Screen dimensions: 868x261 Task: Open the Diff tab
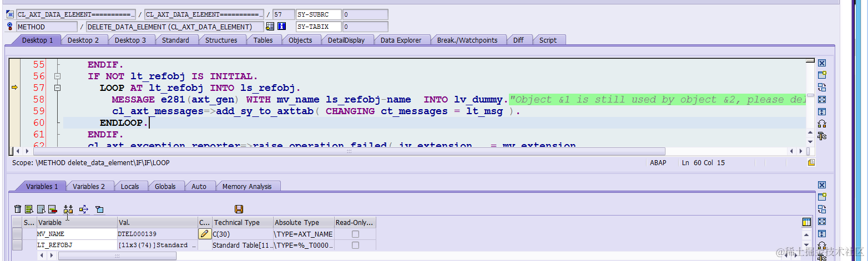tap(518, 40)
